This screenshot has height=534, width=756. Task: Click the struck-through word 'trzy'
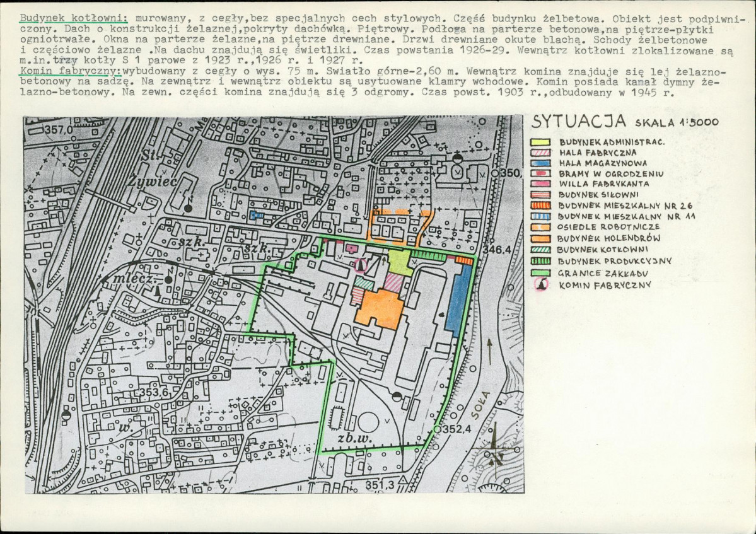click(x=66, y=61)
